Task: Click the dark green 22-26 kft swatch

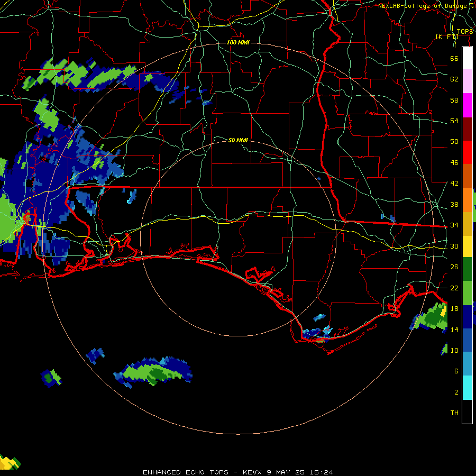Action: point(467,269)
